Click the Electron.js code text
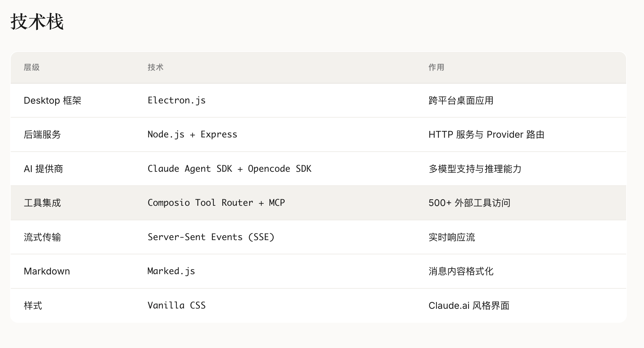 [x=177, y=100]
